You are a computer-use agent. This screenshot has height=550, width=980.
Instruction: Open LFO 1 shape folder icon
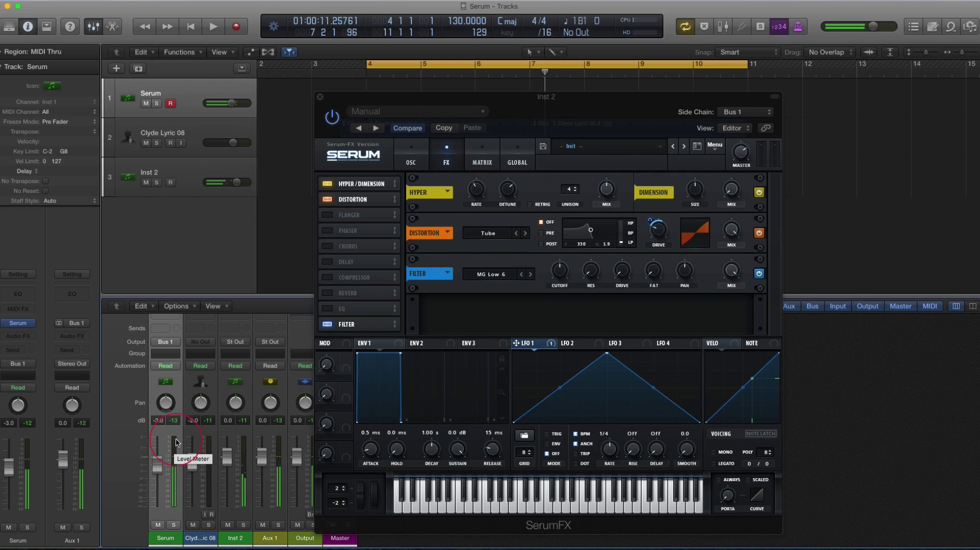pos(524,435)
